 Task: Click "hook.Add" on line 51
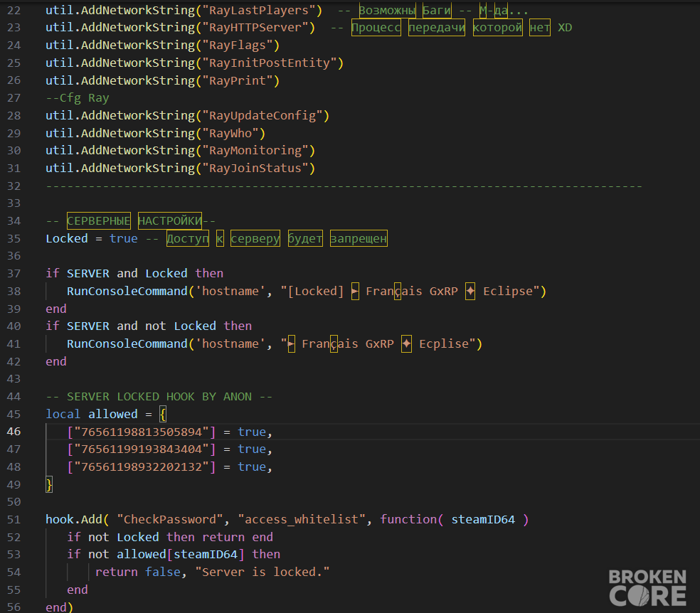[74, 519]
